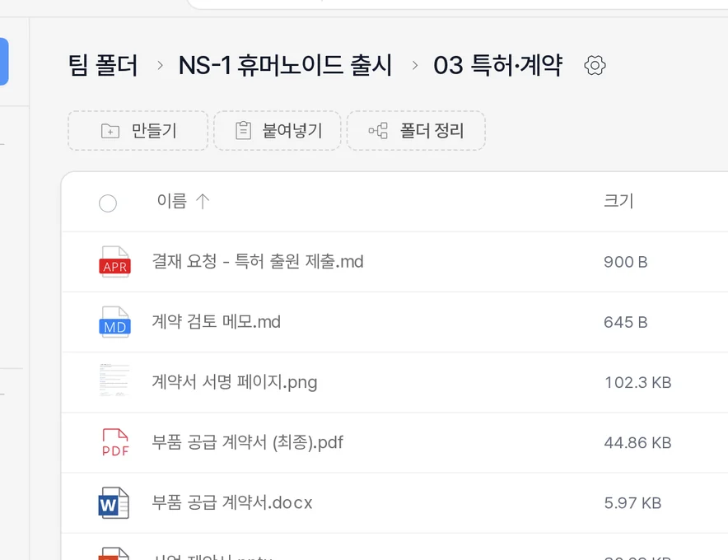Open 부품 공급 계약서 (최종).pdf
This screenshot has height=560, width=728.
(x=247, y=442)
